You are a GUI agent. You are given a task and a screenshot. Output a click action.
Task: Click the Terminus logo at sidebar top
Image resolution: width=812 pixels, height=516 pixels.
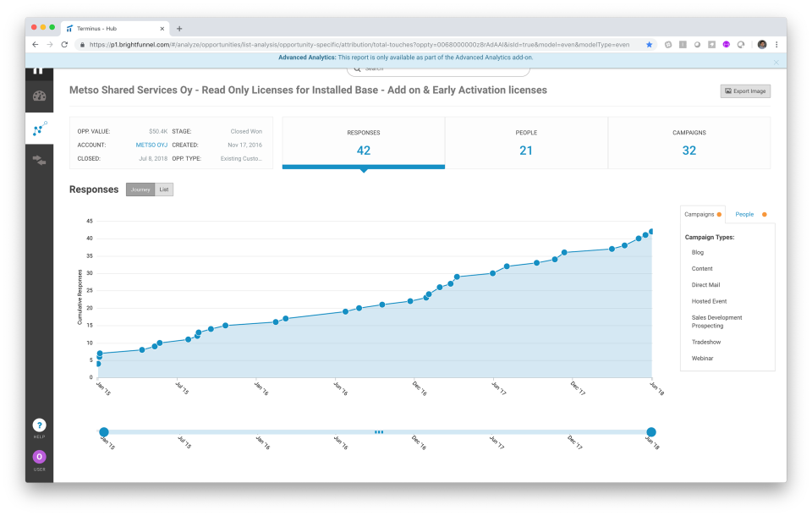pos(38,70)
